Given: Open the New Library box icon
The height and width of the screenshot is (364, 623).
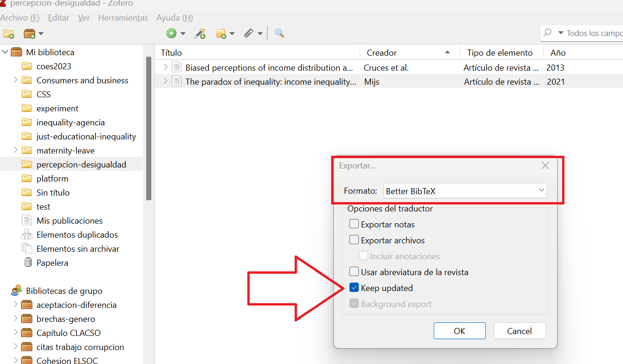Looking at the screenshot, I should tap(30, 34).
